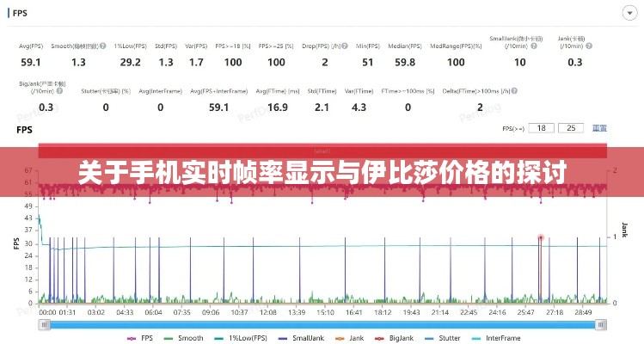Click right handle of timeline range slider

pyautogui.click(x=599, y=324)
